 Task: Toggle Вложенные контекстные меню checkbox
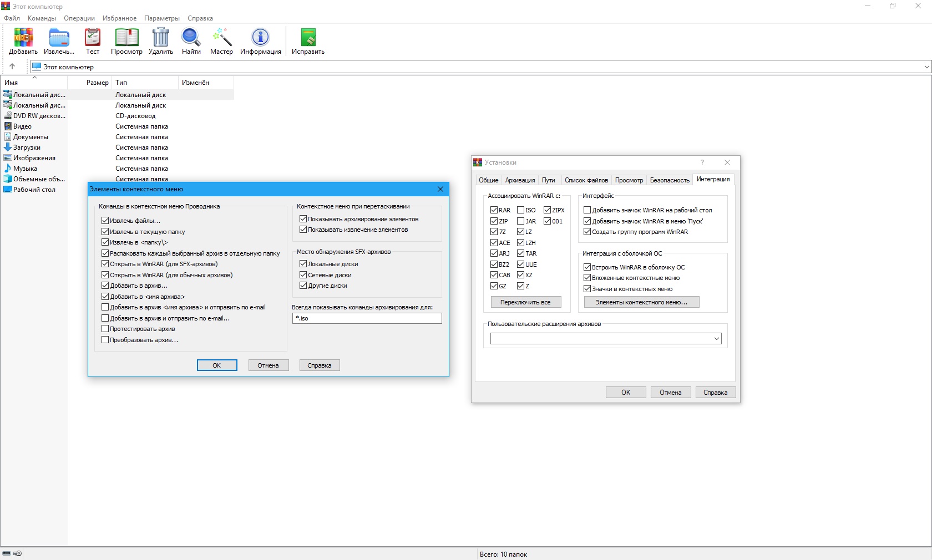click(x=587, y=278)
